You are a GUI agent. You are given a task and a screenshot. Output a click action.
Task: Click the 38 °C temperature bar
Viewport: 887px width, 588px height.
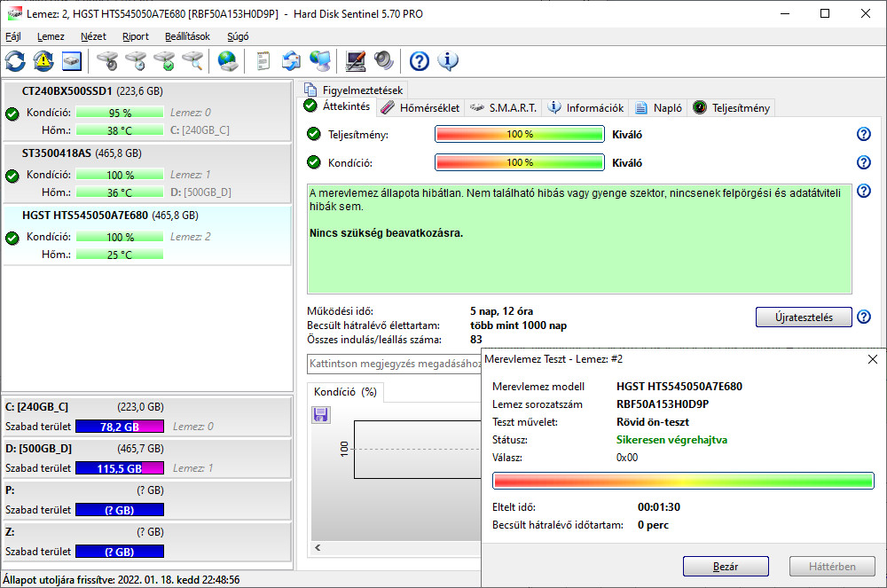point(120,130)
